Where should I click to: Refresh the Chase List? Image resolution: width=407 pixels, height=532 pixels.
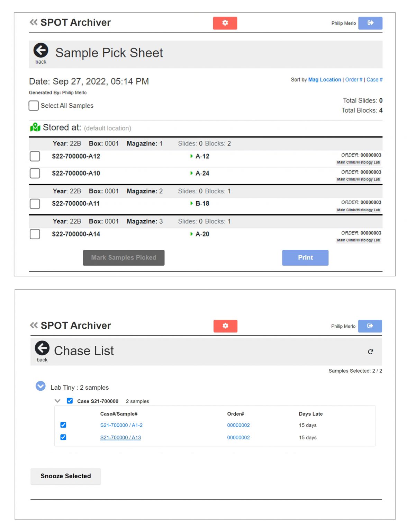pyautogui.click(x=370, y=352)
